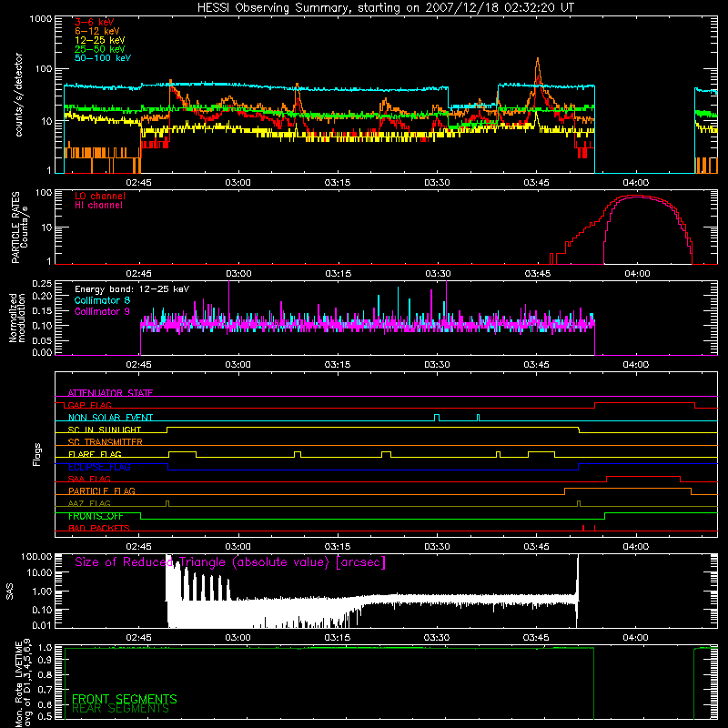This screenshot has height=728, width=728.
Task: Select the Collimator 9 legend entry
Action: pyautogui.click(x=102, y=311)
